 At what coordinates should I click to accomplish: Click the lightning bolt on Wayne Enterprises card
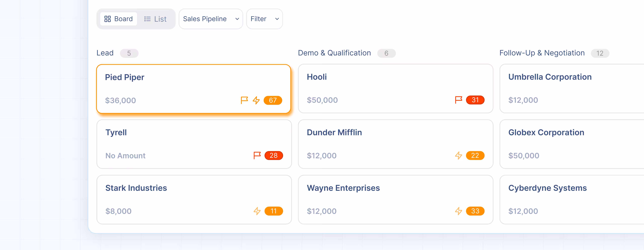[x=458, y=211]
